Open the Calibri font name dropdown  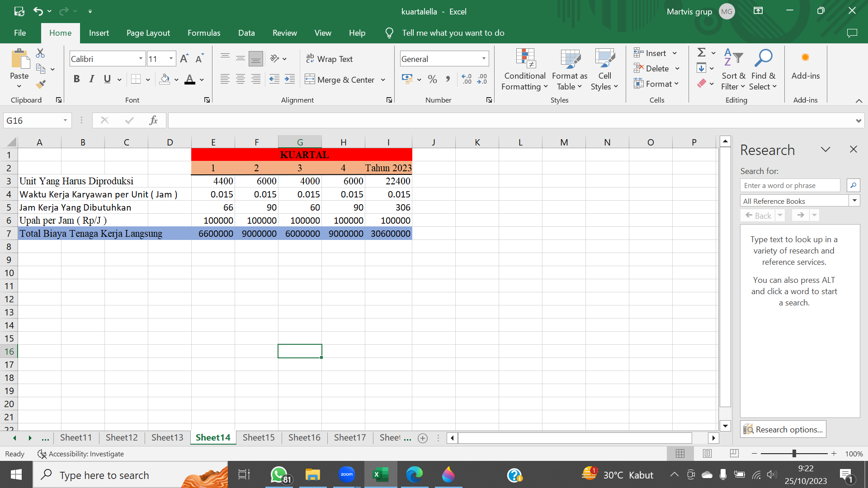click(141, 59)
